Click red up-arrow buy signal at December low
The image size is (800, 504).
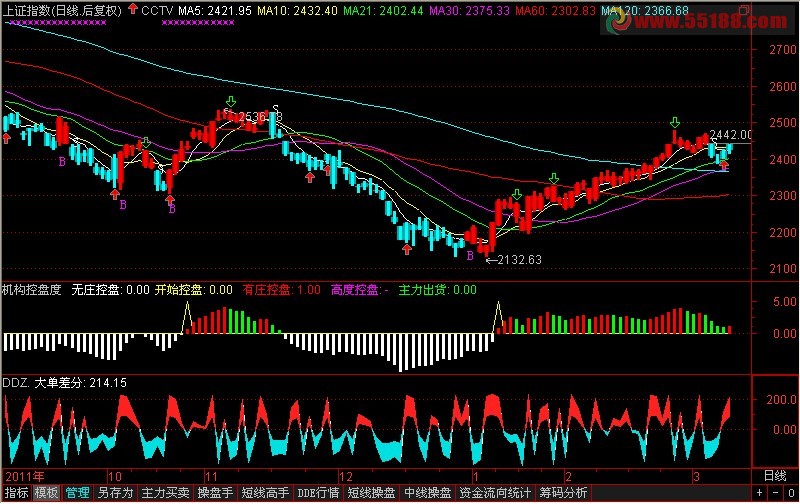[407, 249]
